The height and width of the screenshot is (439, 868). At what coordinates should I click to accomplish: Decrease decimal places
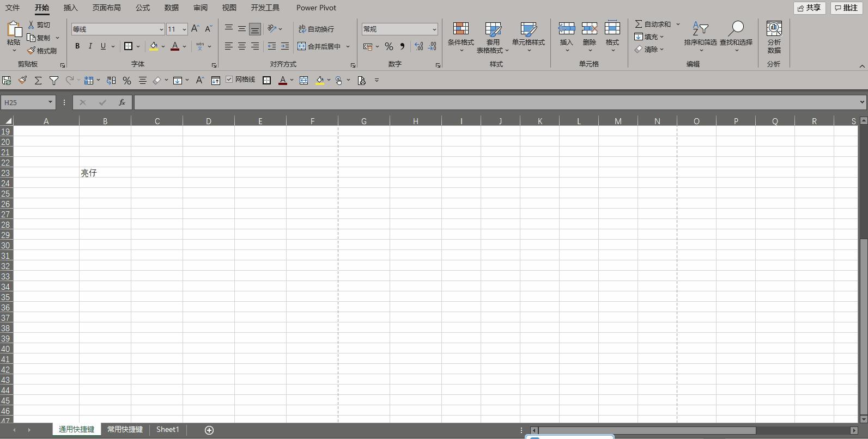[432, 46]
